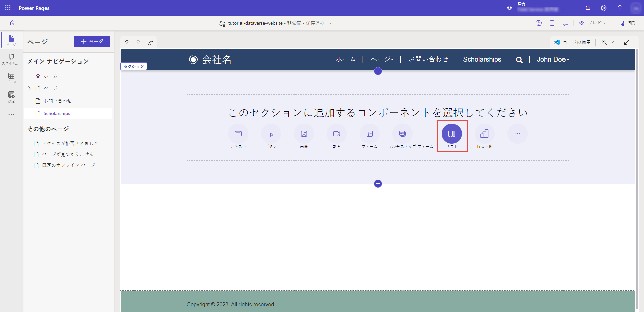The height and width of the screenshot is (312, 644).
Task: Open the John Doe account dropdown
Action: (x=553, y=59)
